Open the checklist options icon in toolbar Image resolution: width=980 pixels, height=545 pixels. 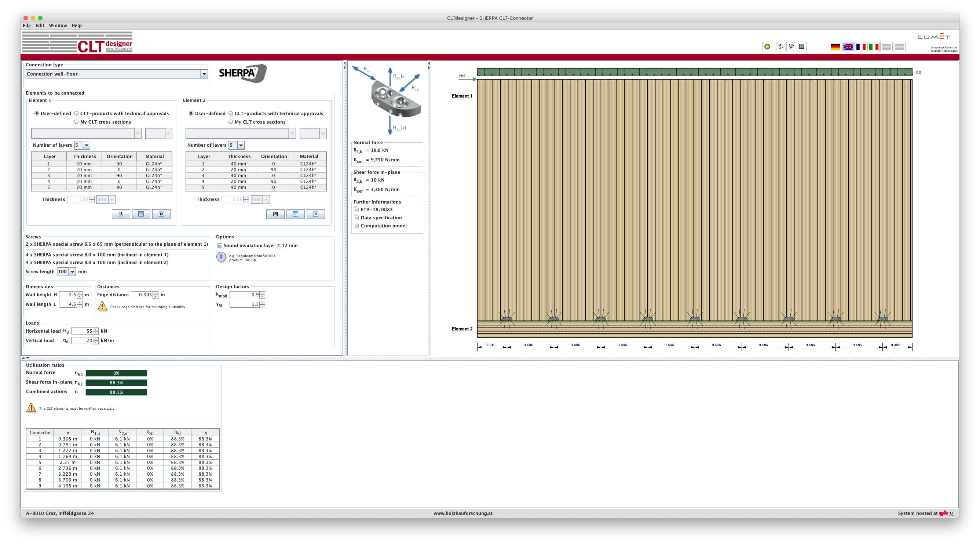point(780,47)
